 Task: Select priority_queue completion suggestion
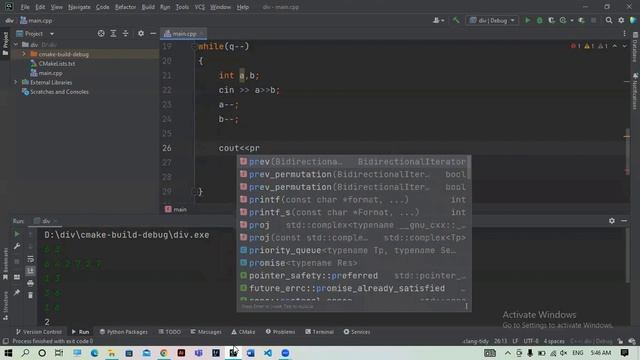coord(354,250)
